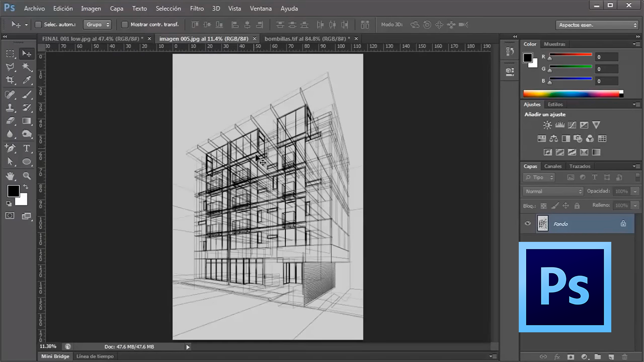Open the Filtro menu

click(197, 9)
